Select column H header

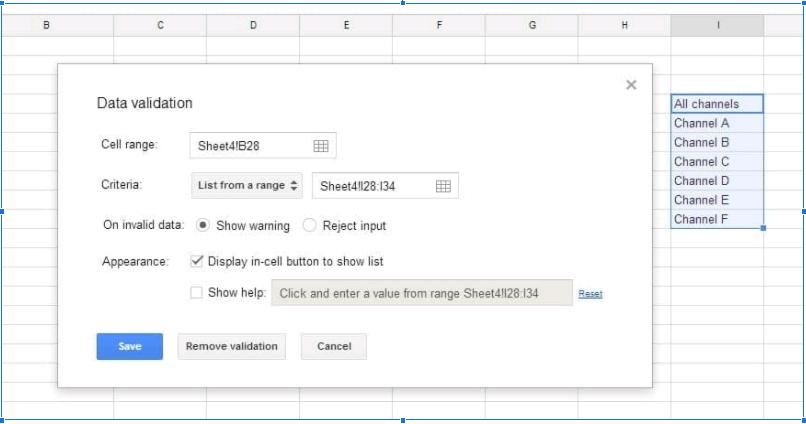(x=624, y=25)
